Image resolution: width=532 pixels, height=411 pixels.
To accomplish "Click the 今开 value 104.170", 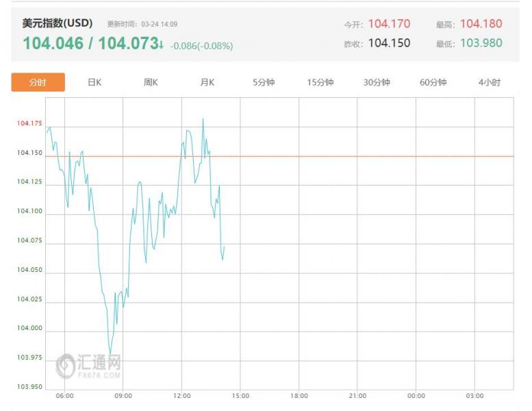I will [389, 24].
